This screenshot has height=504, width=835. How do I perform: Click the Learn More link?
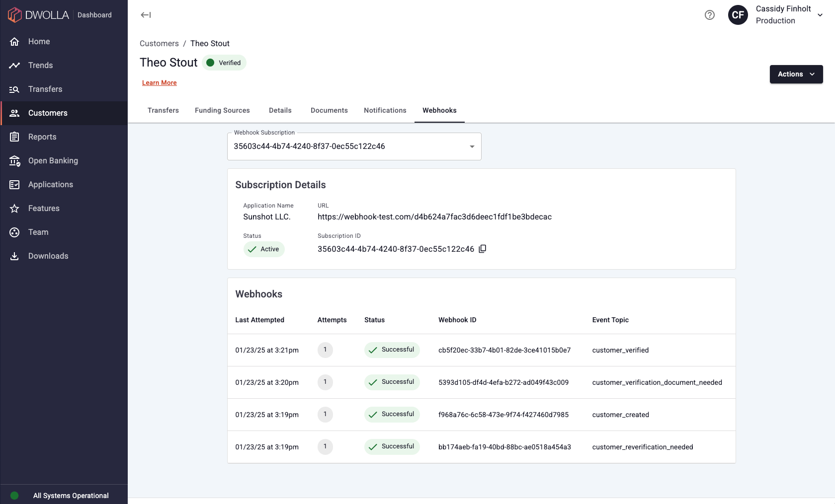pos(160,83)
